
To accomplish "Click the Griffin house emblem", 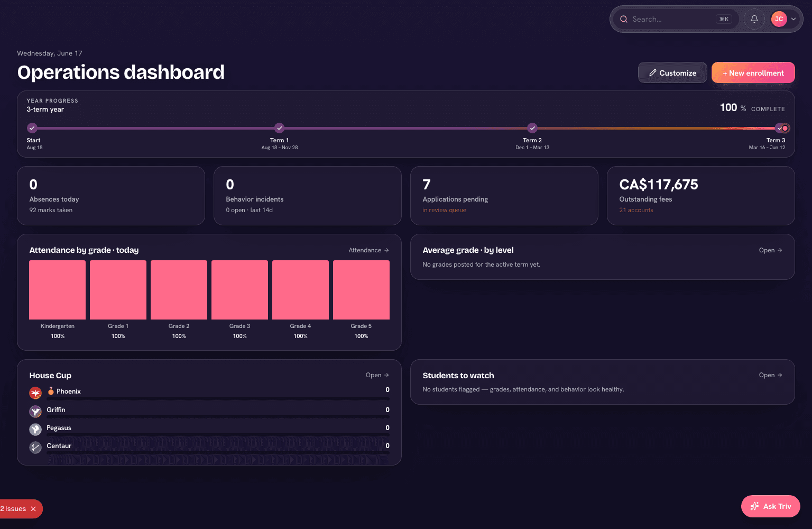I will click(35, 411).
